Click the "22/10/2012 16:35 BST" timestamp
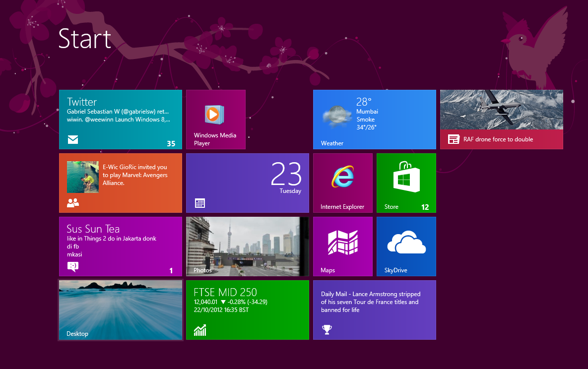The width and height of the screenshot is (588, 369). coord(221,310)
